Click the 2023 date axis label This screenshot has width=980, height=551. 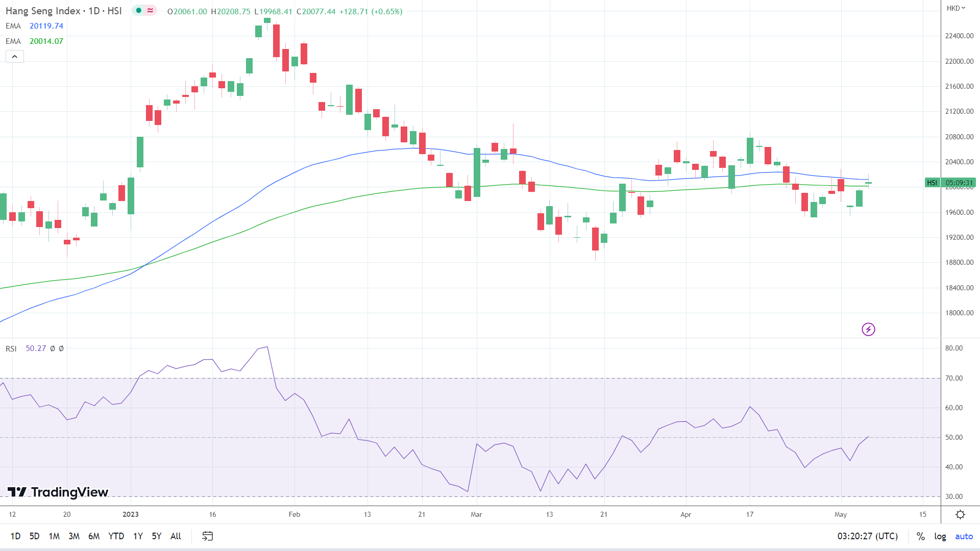131,514
